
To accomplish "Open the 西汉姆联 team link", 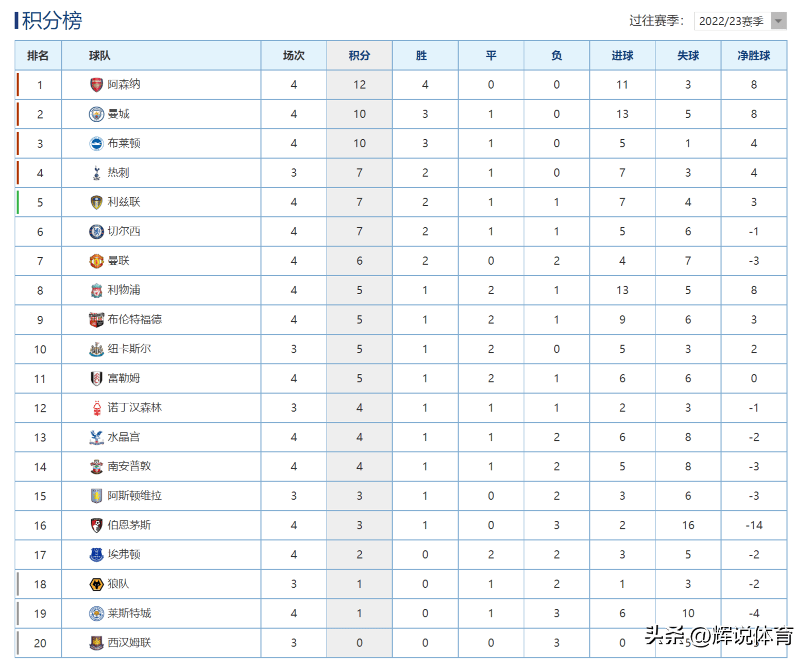I will 129,642.
